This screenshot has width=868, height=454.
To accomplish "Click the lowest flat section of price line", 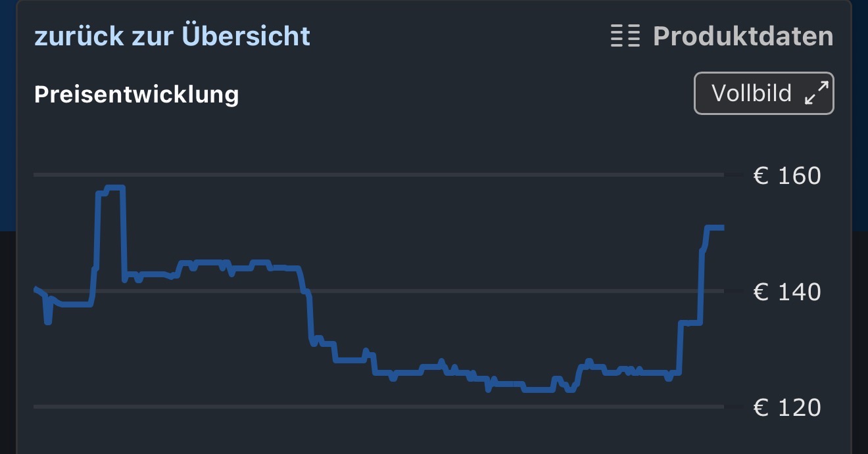I will coord(538,390).
